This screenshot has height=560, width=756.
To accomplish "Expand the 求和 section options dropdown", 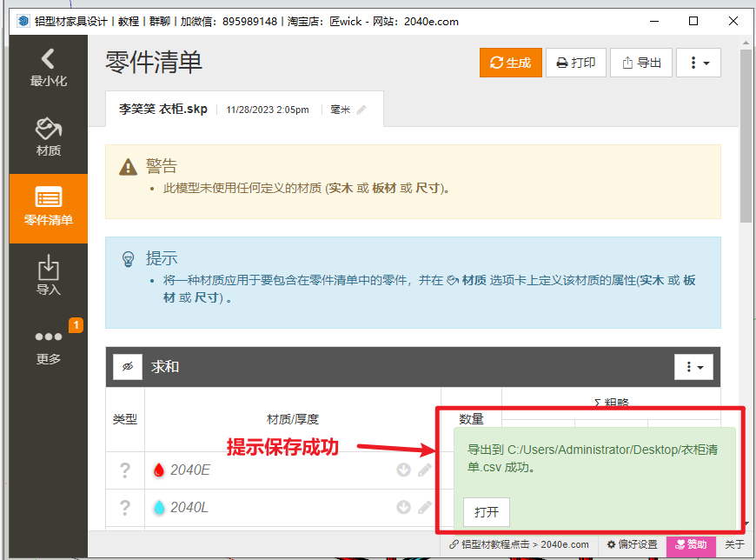I will click(694, 367).
